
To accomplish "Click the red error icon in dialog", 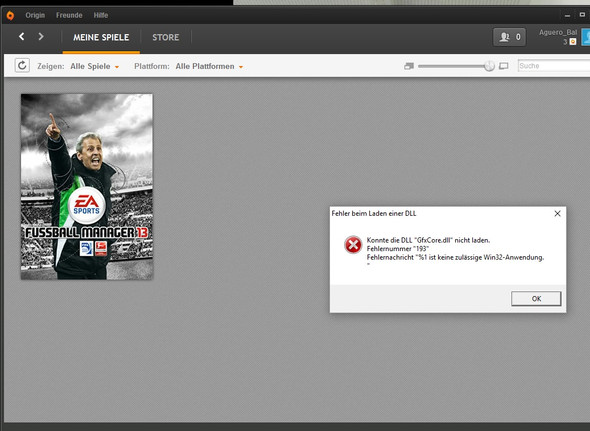I will click(x=353, y=245).
